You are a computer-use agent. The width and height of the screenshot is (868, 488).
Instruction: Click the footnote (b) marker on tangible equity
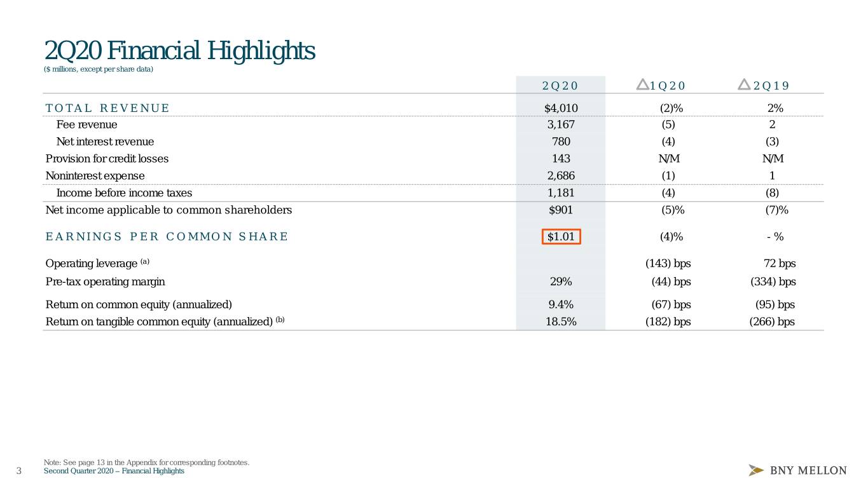280,319
